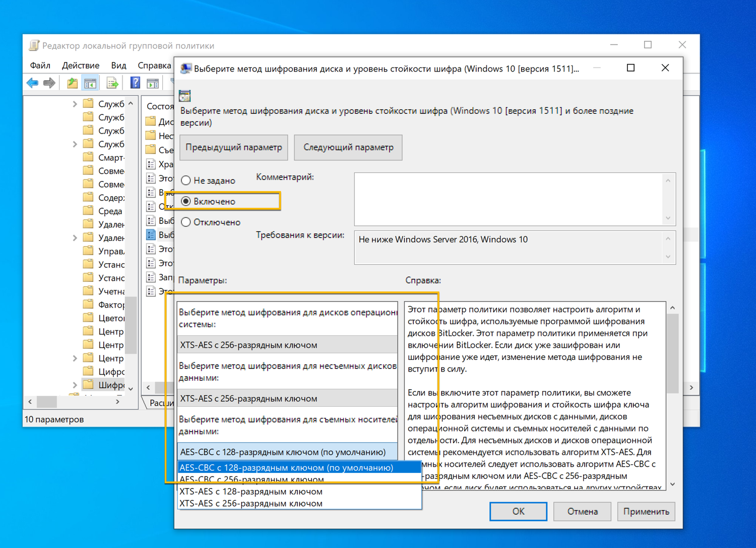Select the Цветов folder icon in the tree
This screenshot has height=548, width=756.
click(x=89, y=318)
